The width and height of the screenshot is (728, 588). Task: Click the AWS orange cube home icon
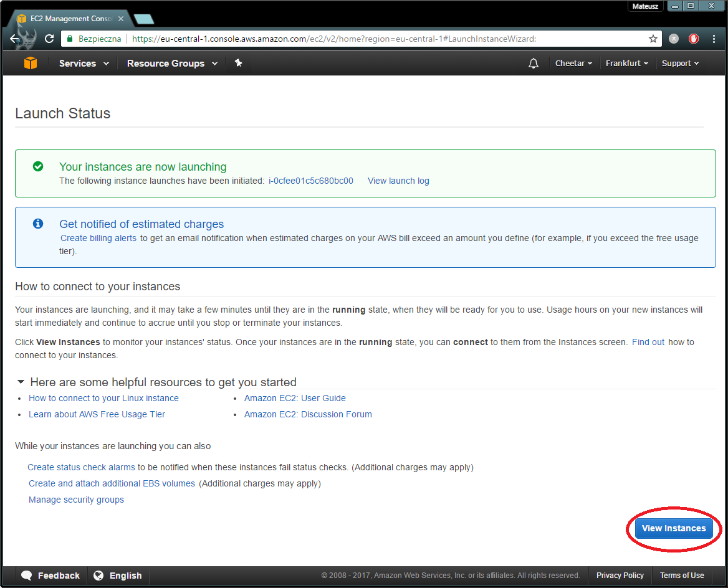31,64
